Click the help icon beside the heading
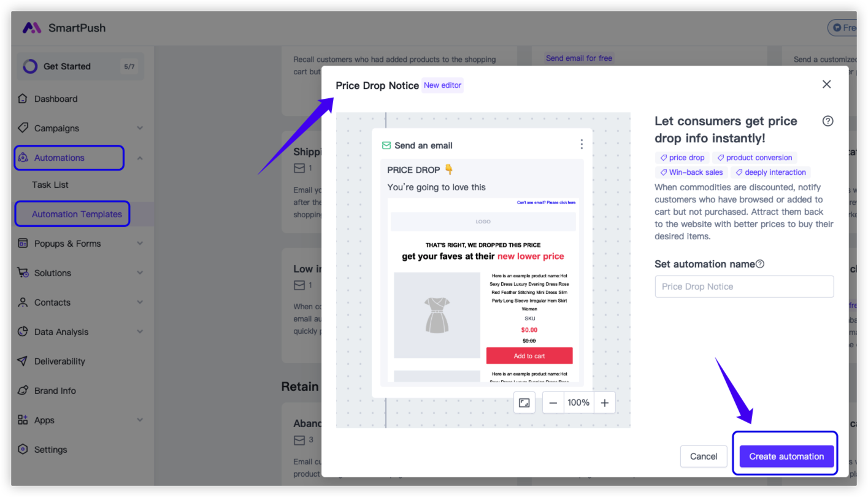This screenshot has height=497, width=868. 828,121
